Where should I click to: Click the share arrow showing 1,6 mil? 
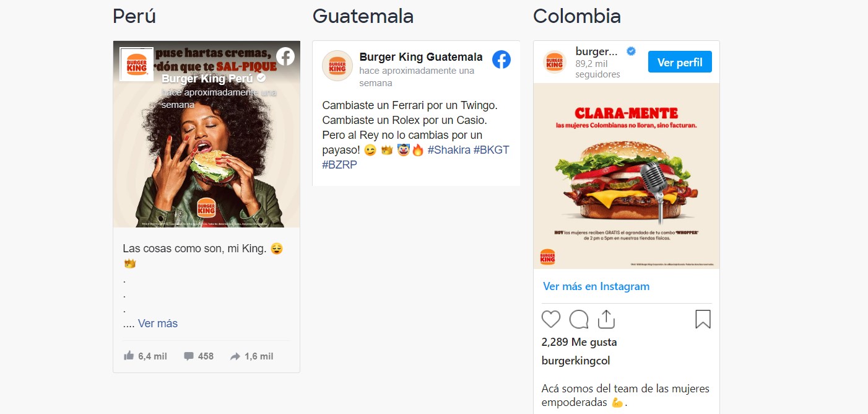pos(235,356)
